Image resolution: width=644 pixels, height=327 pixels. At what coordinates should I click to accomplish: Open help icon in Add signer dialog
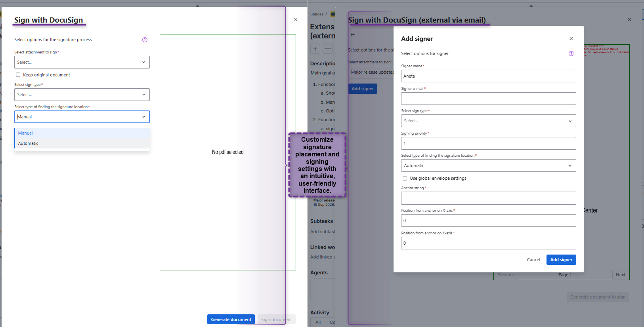571,53
